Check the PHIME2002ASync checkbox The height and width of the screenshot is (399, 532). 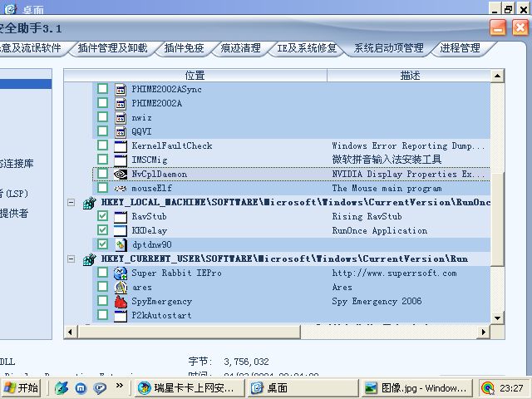click(102, 89)
